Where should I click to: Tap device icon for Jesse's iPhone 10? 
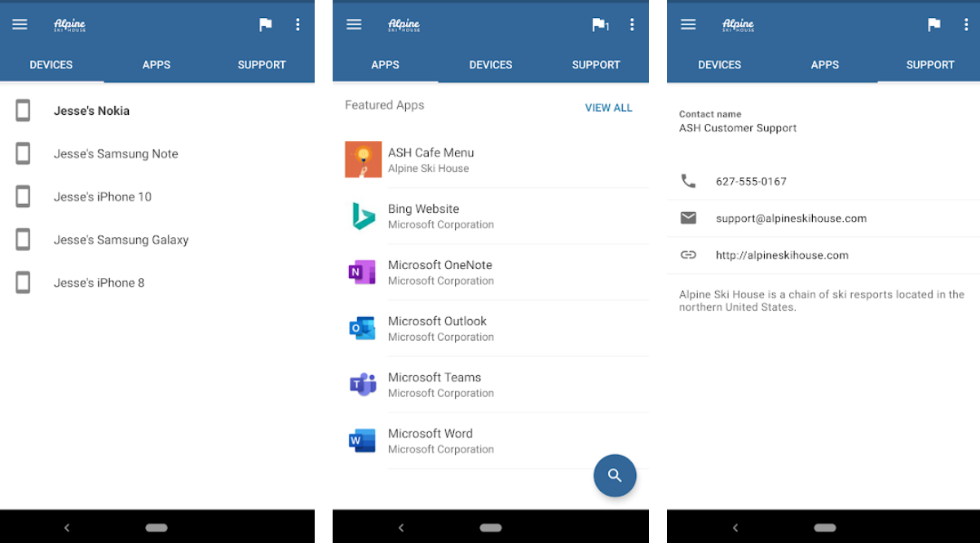pyautogui.click(x=24, y=196)
